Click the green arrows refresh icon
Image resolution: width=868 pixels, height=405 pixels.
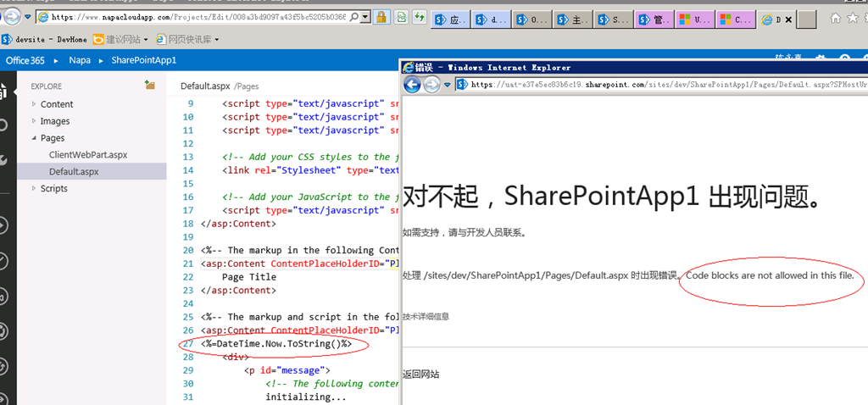point(420,17)
